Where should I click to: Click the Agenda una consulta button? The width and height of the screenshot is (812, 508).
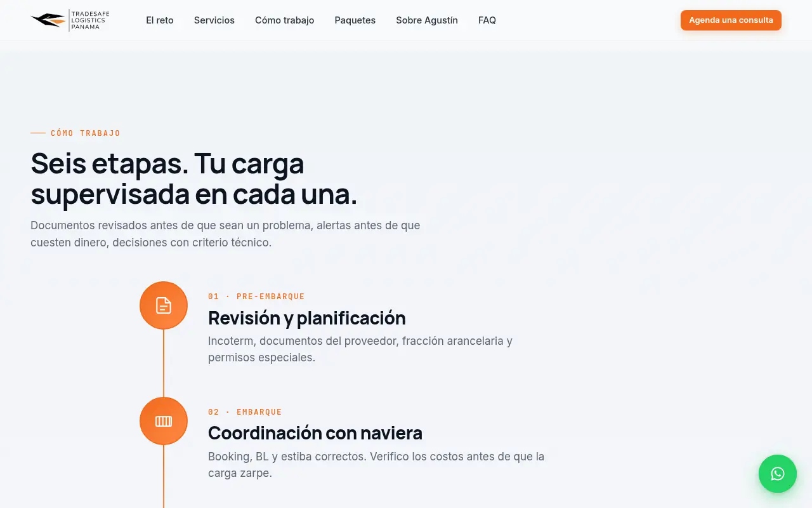(731, 20)
